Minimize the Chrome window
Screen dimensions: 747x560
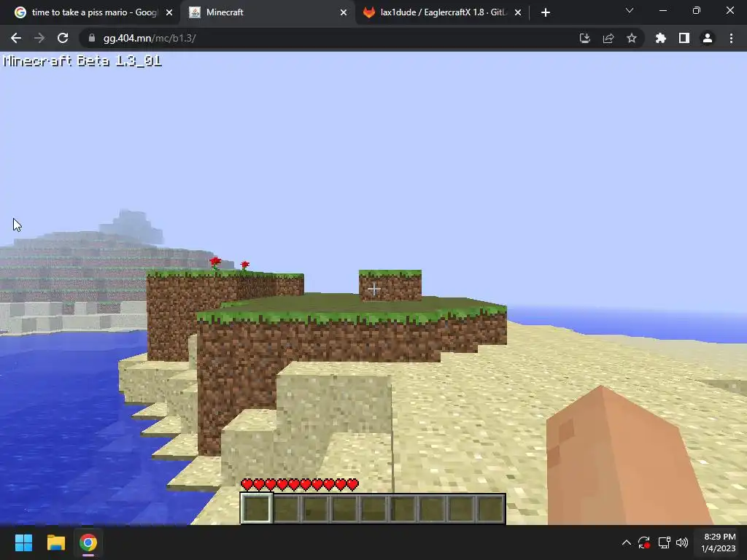coord(663,10)
